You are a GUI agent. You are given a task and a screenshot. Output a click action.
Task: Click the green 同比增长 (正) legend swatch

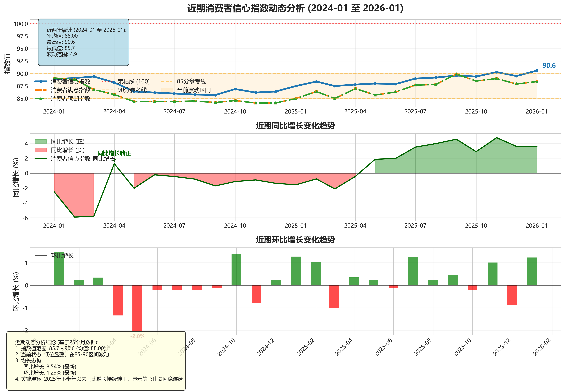pyautogui.click(x=41, y=141)
